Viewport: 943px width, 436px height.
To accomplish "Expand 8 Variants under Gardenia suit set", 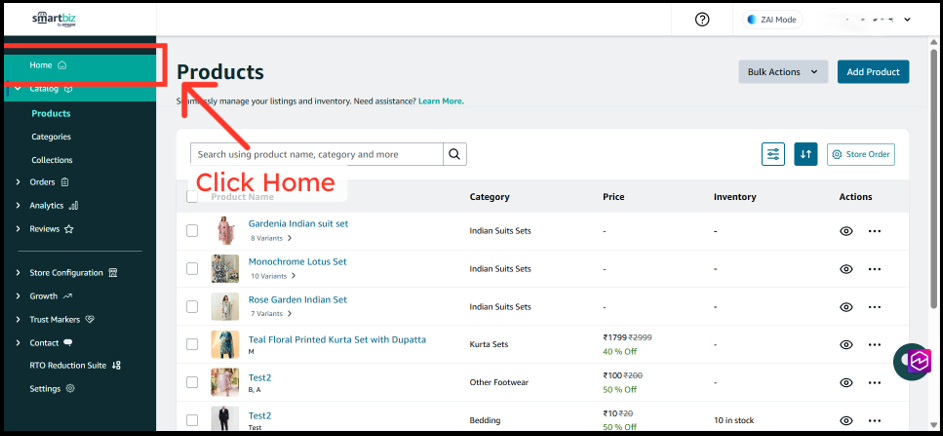I will pyautogui.click(x=270, y=239).
